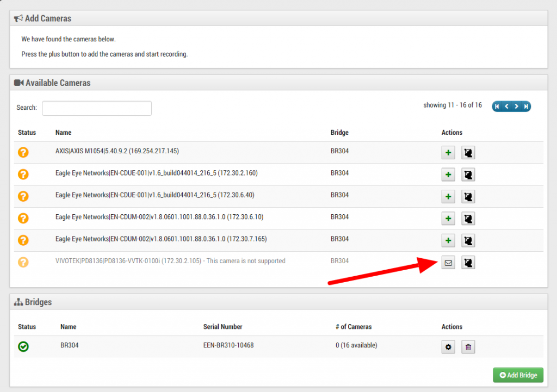Click serial number EEN-BR310-10468

point(228,345)
